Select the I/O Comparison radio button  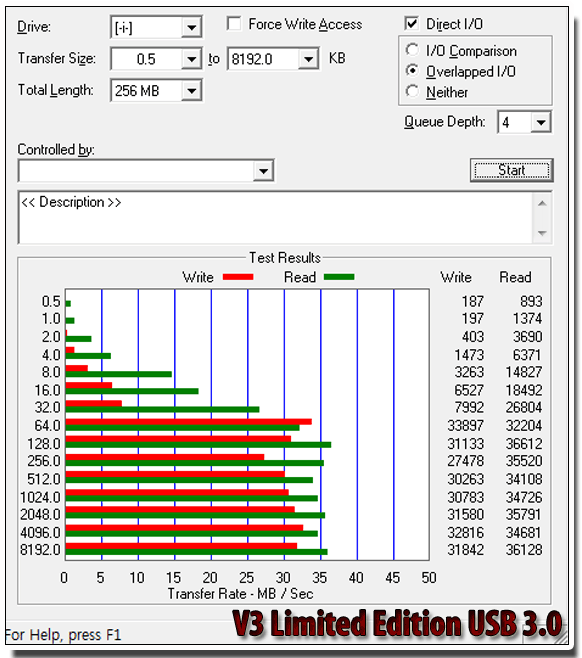[412, 50]
